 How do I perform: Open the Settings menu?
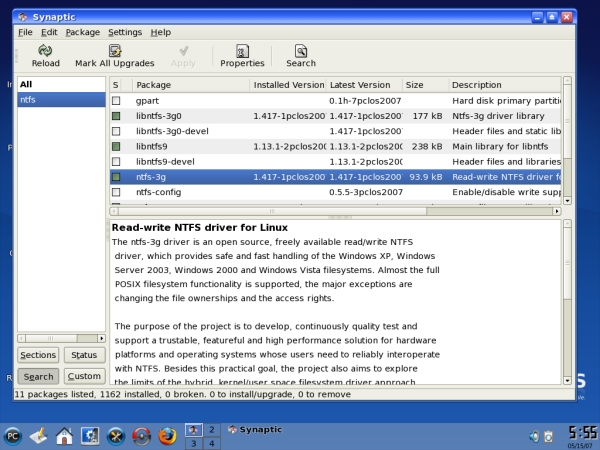coord(125,32)
